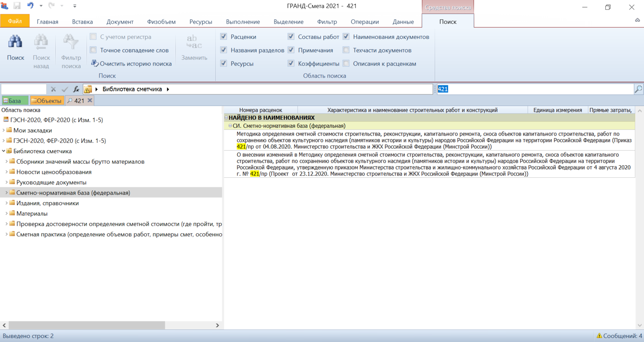Toggle the Коэффициенты checkbox

(x=291, y=64)
